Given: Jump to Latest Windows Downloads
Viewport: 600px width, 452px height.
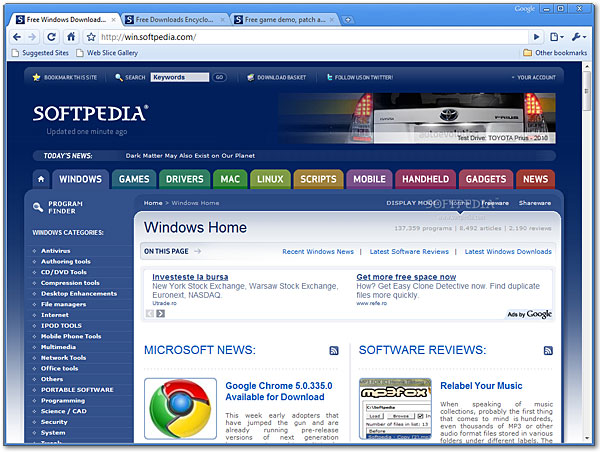Looking at the screenshot, I should [508, 251].
